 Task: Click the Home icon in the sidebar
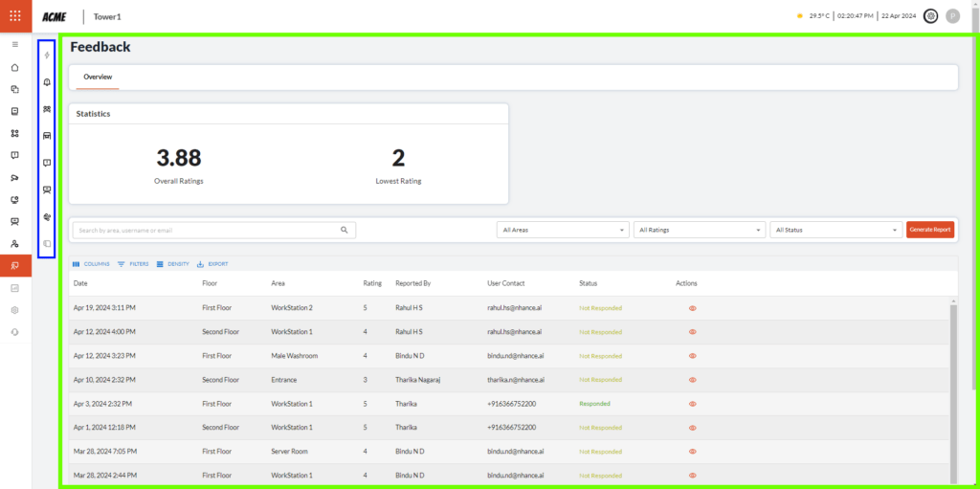(14, 67)
